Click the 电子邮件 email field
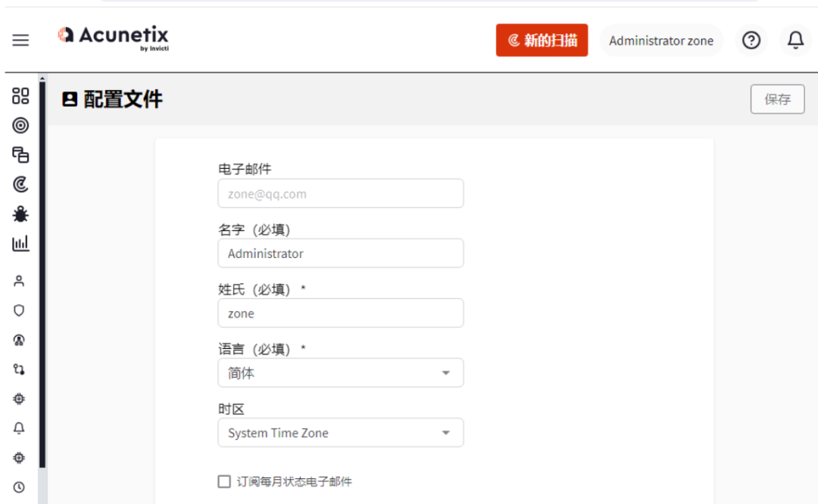This screenshot has height=504, width=818. (341, 194)
